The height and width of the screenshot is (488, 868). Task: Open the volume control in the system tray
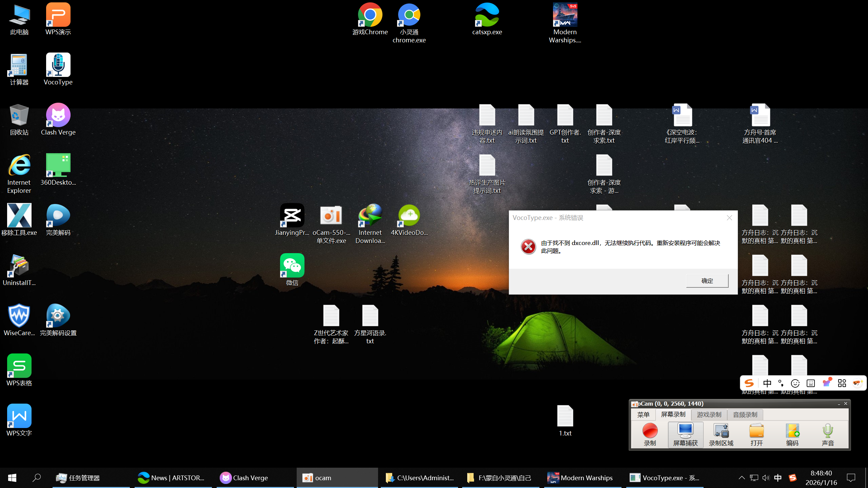tap(766, 478)
